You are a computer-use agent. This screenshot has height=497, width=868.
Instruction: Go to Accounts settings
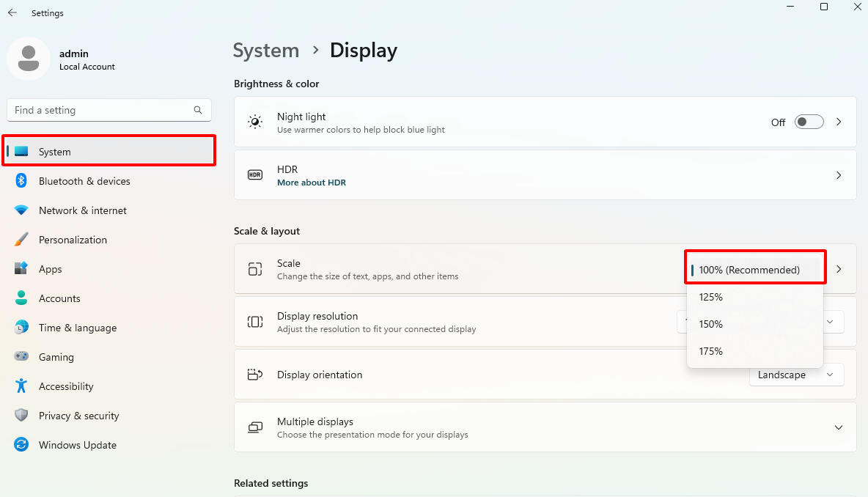click(x=109, y=298)
